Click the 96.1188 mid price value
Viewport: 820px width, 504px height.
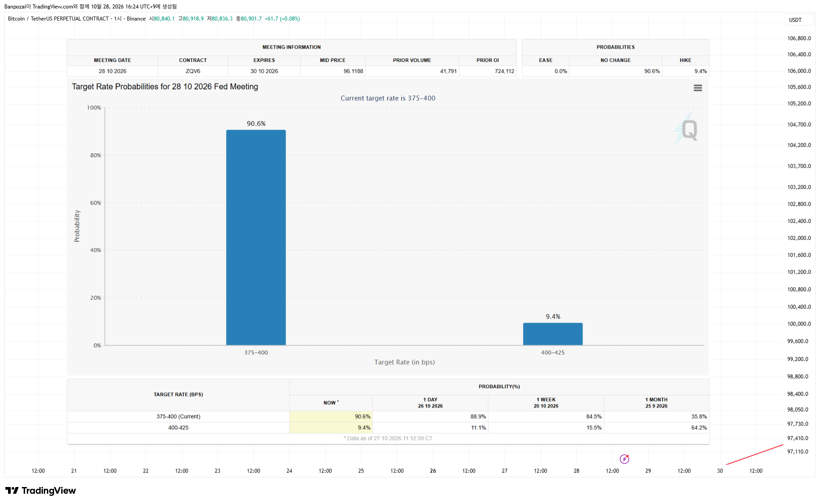(353, 71)
